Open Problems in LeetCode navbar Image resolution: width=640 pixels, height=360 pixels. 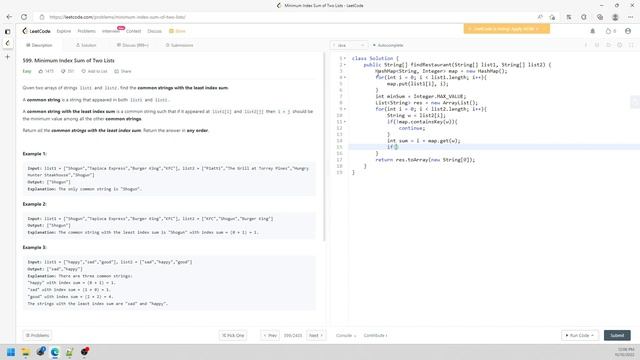87,31
